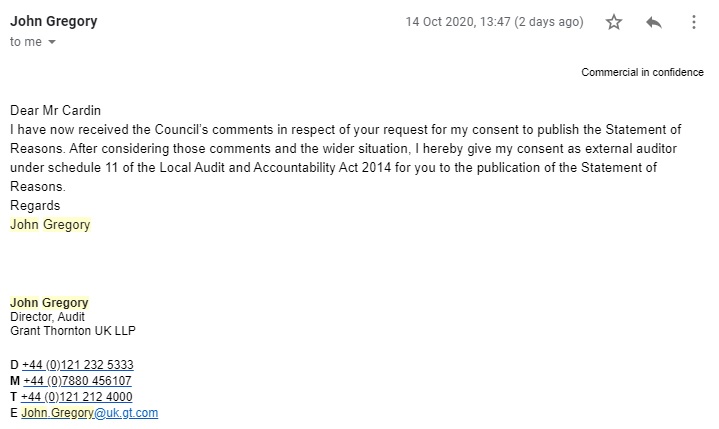Click the sender name John Gregory in header
Screen dimensions: 719x429
coord(54,21)
